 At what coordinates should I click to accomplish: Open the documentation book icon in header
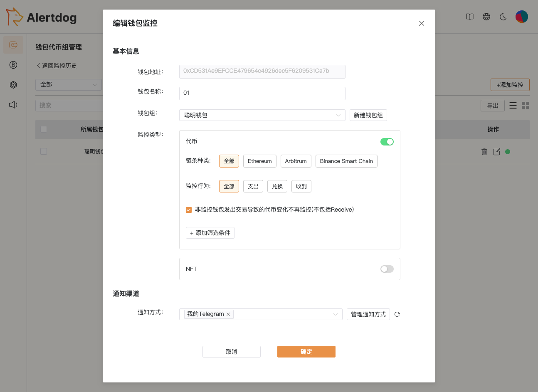pyautogui.click(x=470, y=17)
